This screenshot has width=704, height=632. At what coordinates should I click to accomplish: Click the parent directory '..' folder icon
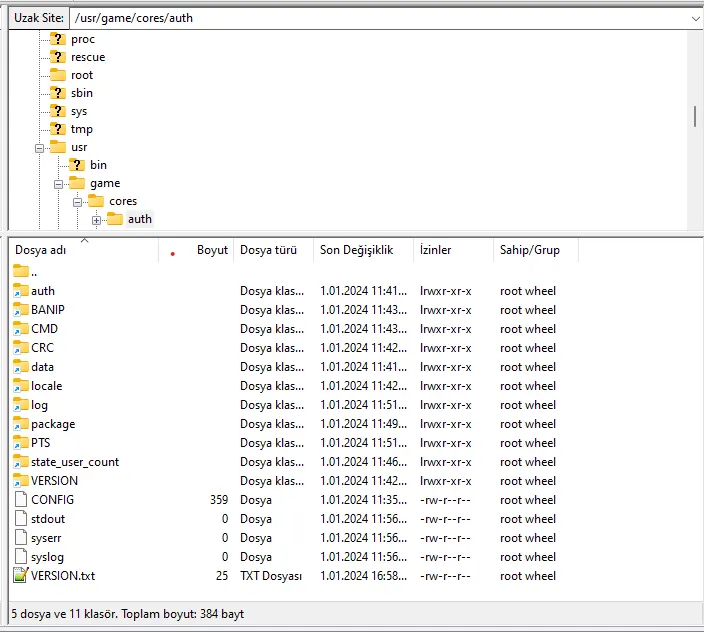(x=21, y=271)
